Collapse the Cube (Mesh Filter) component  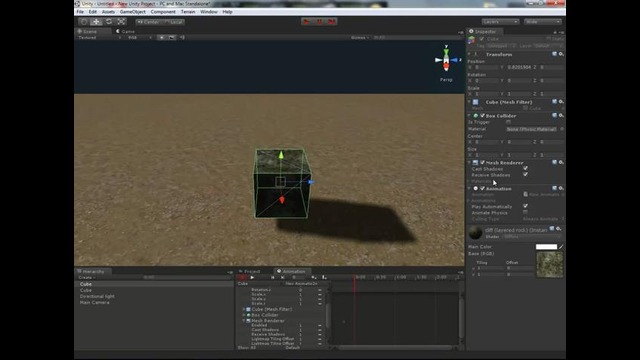click(x=469, y=102)
